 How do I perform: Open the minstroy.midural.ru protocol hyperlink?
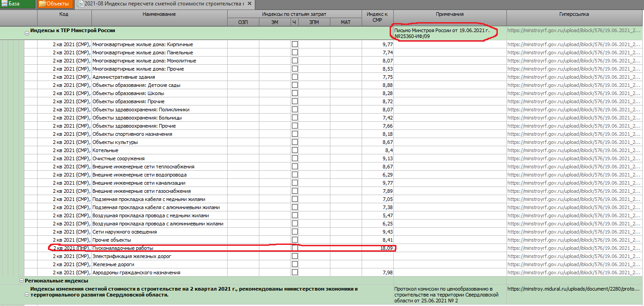point(574,288)
